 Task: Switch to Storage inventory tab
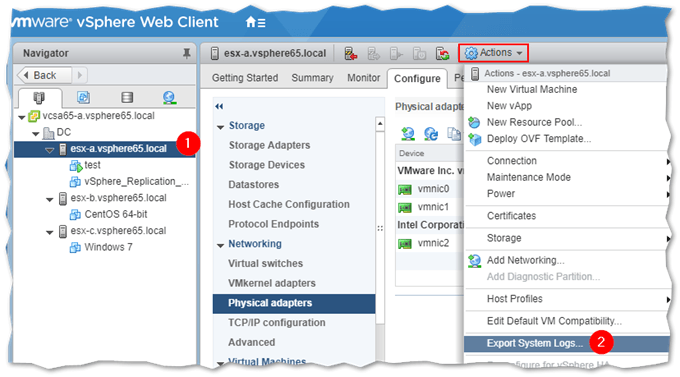tap(127, 97)
